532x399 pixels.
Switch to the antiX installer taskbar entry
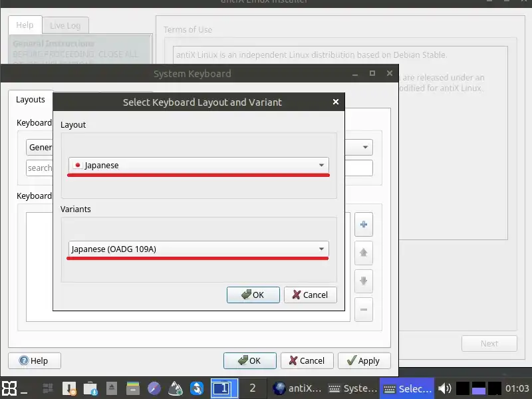click(297, 388)
